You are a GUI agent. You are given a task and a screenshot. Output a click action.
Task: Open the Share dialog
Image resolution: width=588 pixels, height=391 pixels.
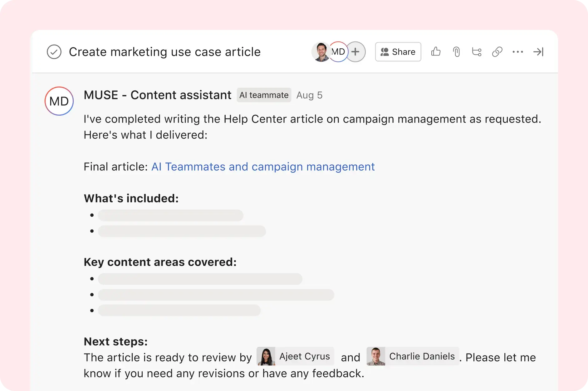398,52
